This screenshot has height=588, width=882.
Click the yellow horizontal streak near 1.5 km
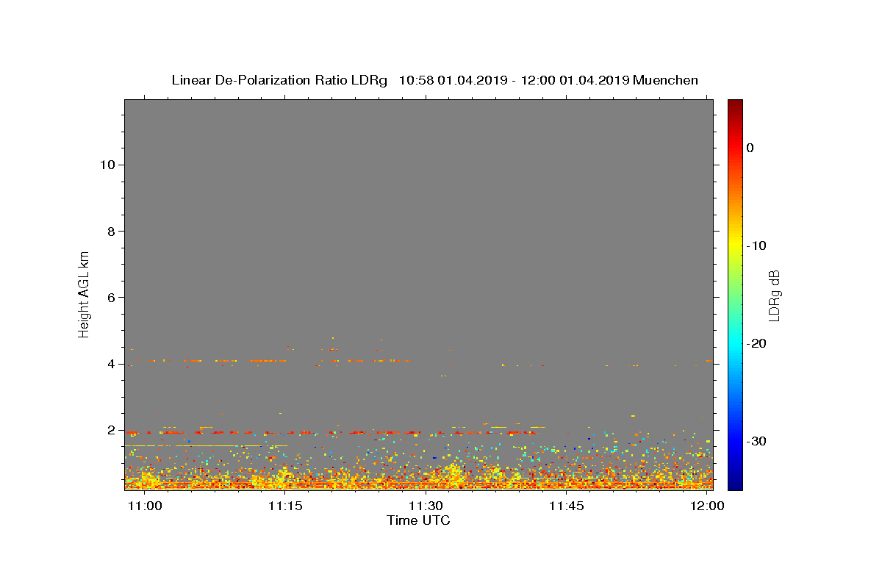click(x=193, y=445)
